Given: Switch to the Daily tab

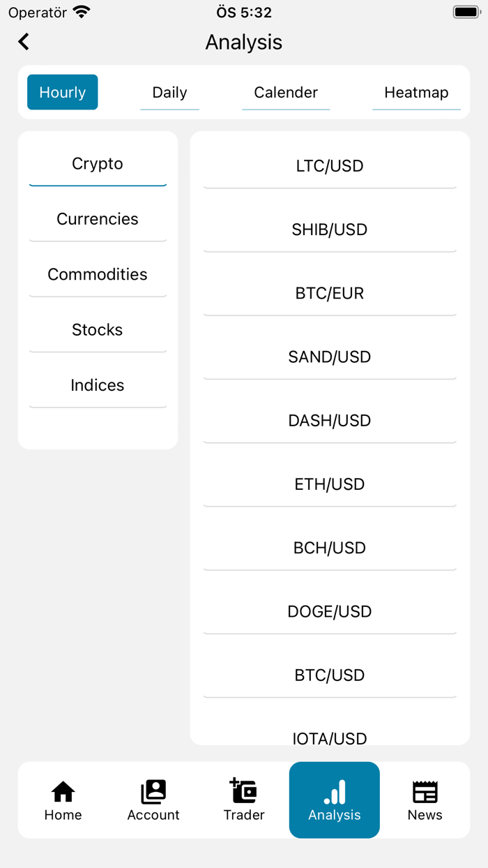Looking at the screenshot, I should [x=169, y=92].
